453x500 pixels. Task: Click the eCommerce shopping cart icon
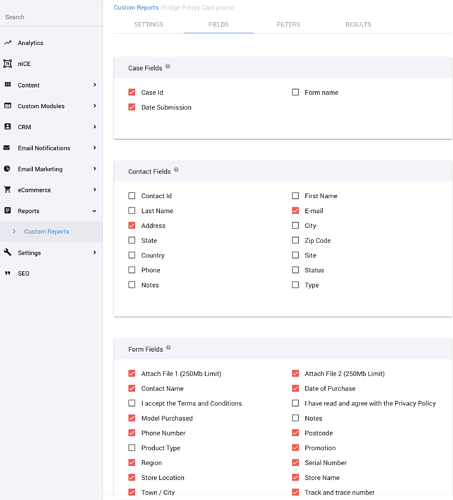[x=7, y=190]
